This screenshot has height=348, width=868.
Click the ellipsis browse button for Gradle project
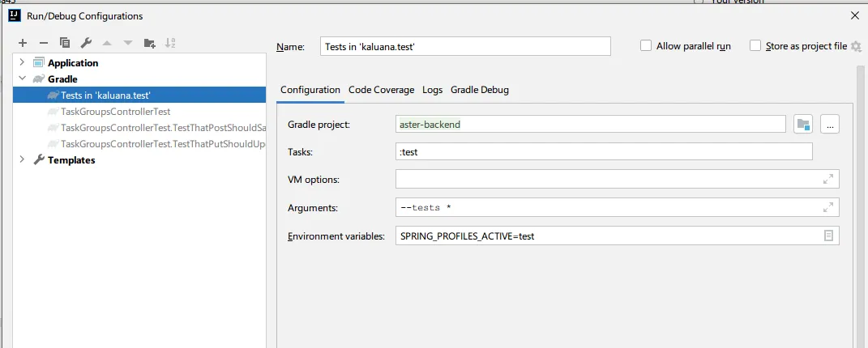click(829, 124)
